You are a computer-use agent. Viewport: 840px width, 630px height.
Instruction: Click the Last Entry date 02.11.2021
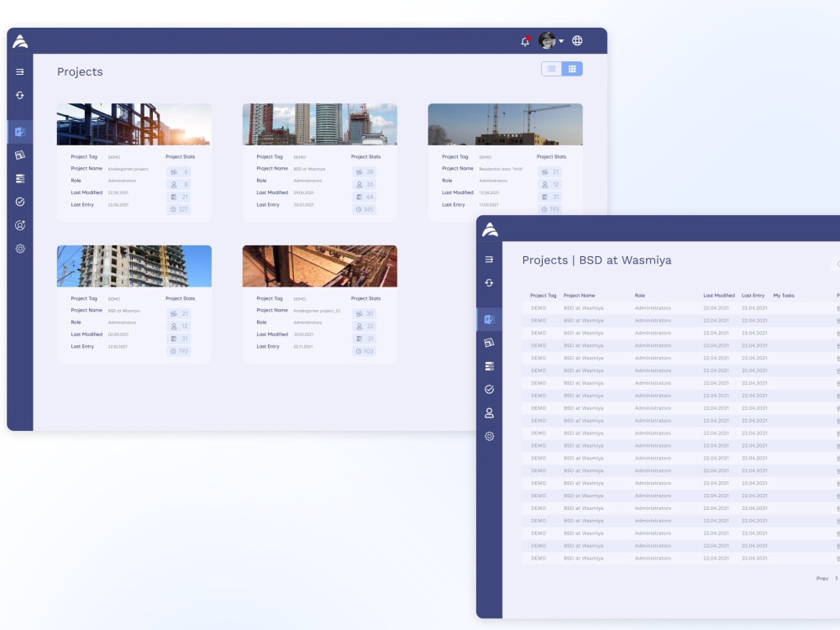click(x=303, y=347)
